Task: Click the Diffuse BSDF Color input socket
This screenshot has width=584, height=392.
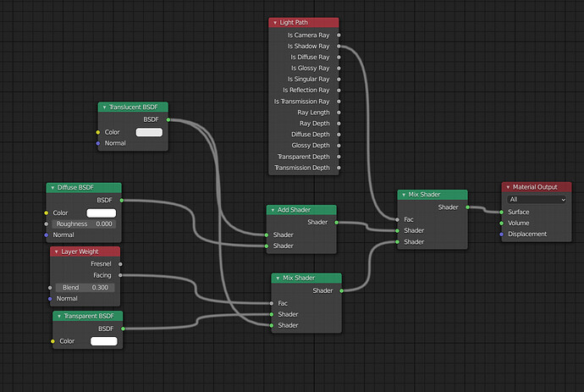Action: pyautogui.click(x=47, y=213)
